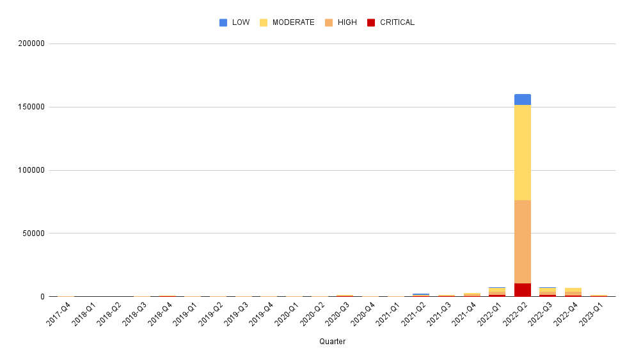Select the 2022-Q3 stacked bar
This screenshot has width=634, height=364.
(x=548, y=292)
